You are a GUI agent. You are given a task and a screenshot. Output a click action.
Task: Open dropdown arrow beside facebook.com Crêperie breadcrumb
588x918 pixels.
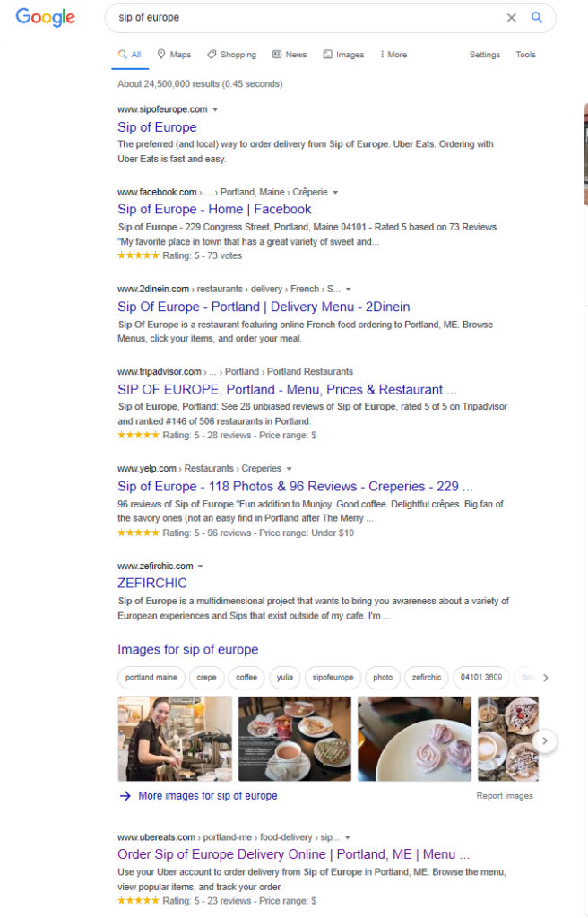click(335, 192)
